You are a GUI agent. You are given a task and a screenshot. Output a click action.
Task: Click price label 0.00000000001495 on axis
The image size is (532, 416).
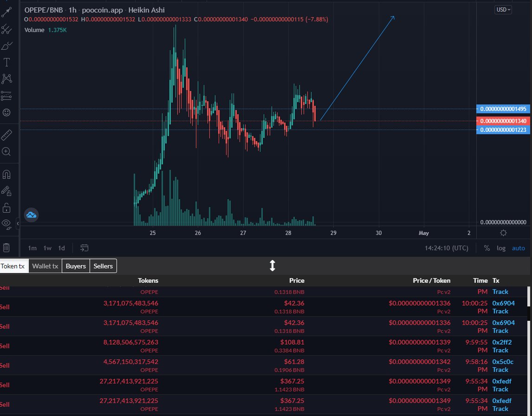[x=503, y=109]
